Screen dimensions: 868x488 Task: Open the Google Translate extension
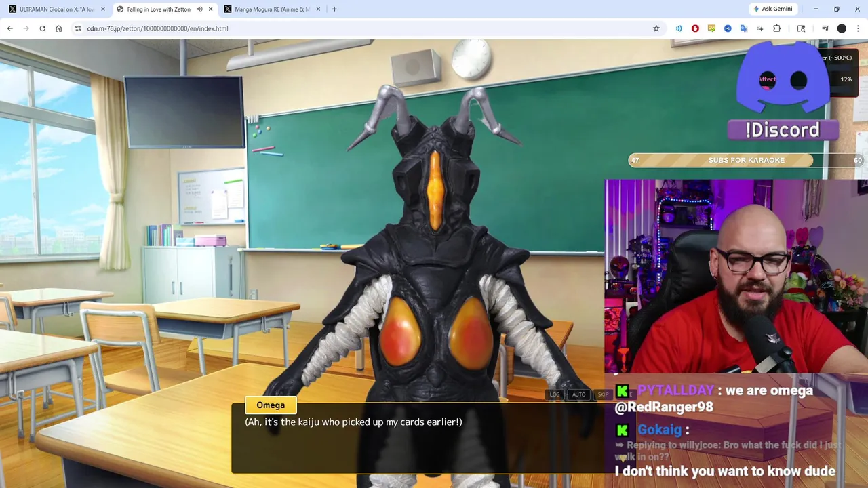point(744,28)
